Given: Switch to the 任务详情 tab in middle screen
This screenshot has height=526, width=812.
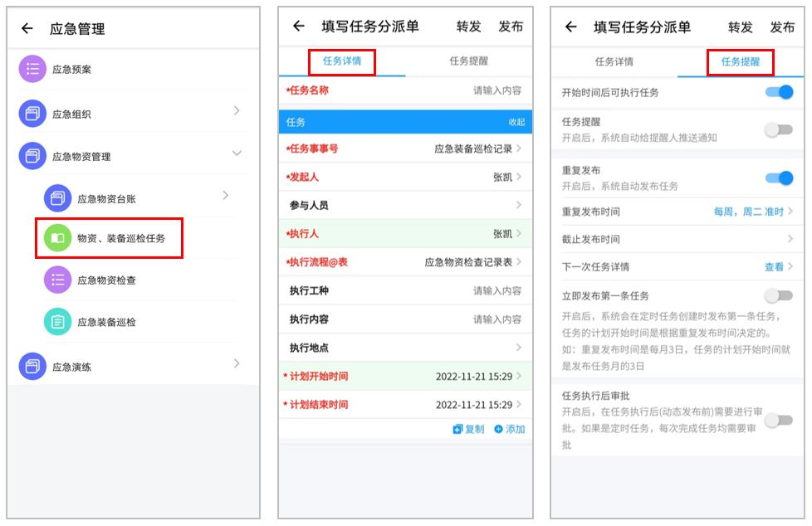Looking at the screenshot, I should (342, 61).
